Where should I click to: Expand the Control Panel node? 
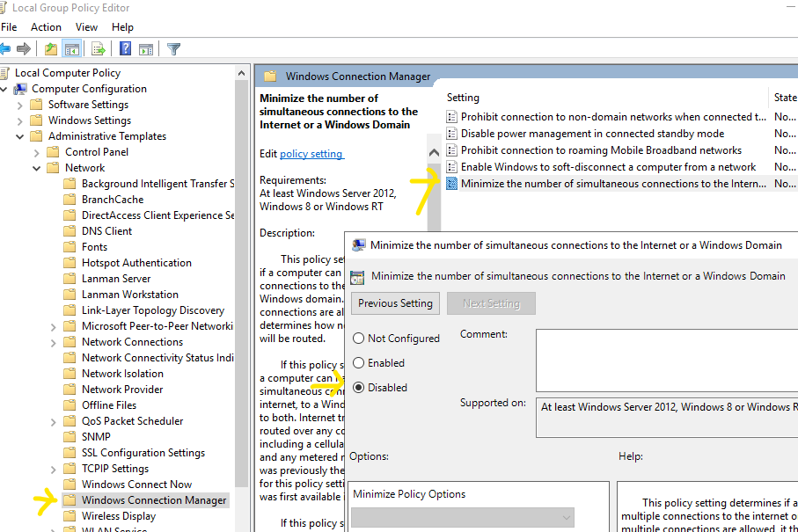coord(37,153)
